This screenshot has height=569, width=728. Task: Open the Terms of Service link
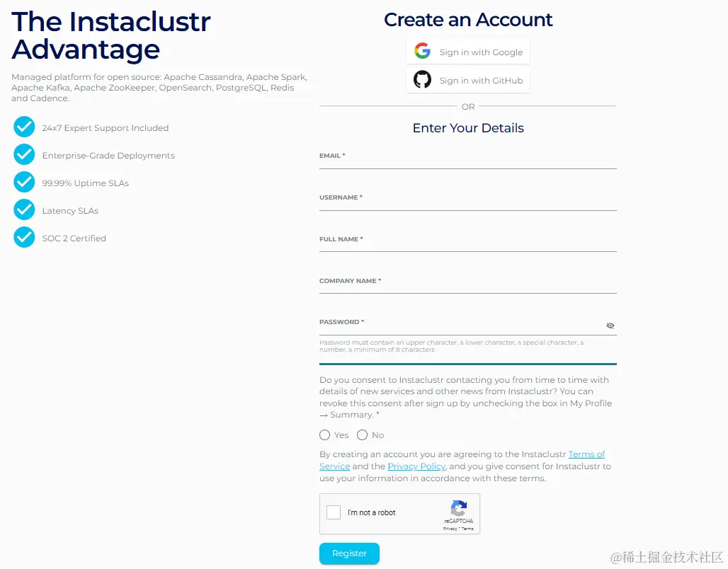click(x=588, y=454)
